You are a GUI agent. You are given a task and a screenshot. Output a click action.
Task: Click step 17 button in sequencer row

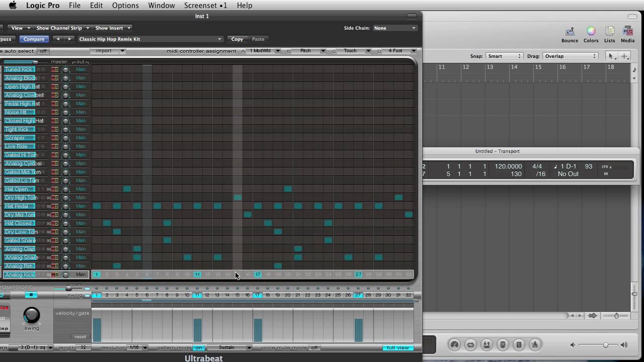(x=258, y=295)
